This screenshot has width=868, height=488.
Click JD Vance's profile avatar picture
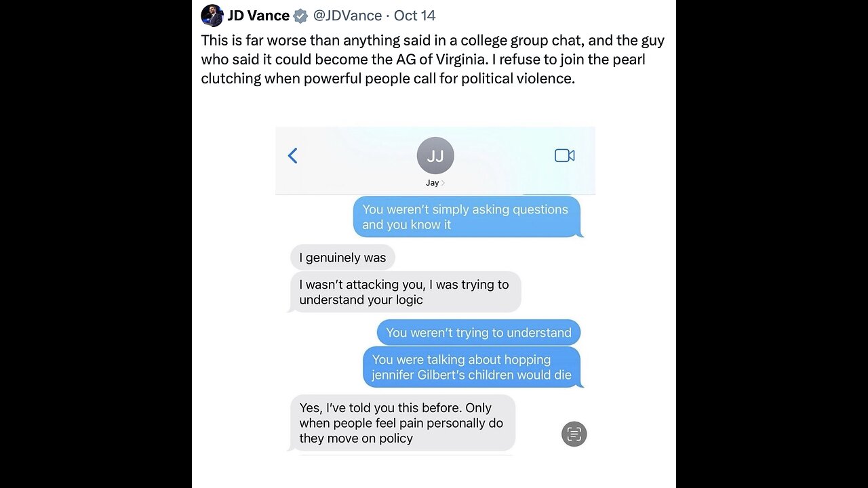(x=212, y=16)
